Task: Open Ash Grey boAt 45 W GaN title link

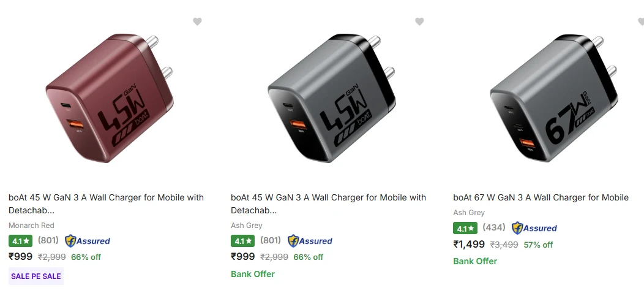Action: pos(328,204)
